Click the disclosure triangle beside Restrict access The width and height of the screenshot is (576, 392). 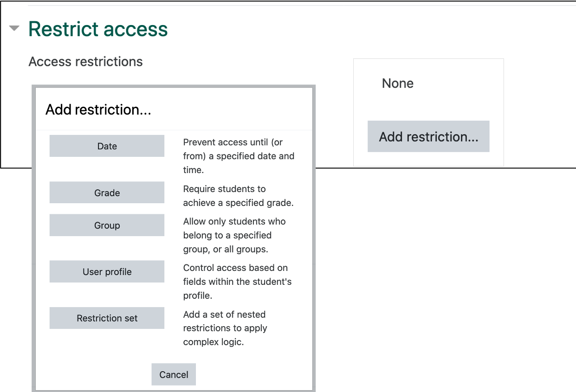[14, 29]
